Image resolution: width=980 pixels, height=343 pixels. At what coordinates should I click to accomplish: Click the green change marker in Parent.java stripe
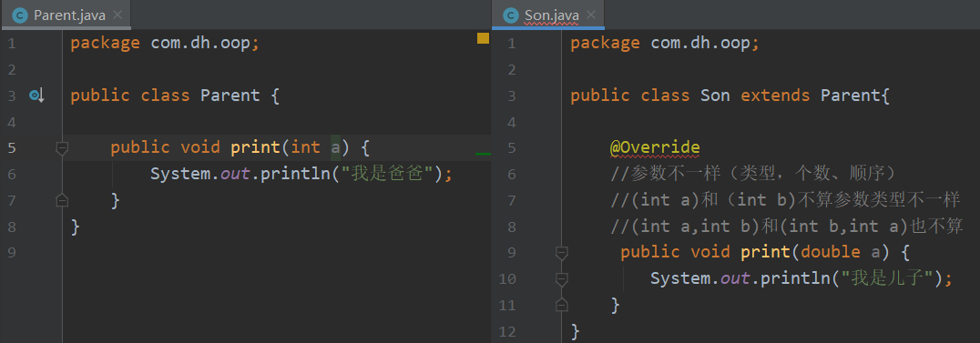coord(483,153)
